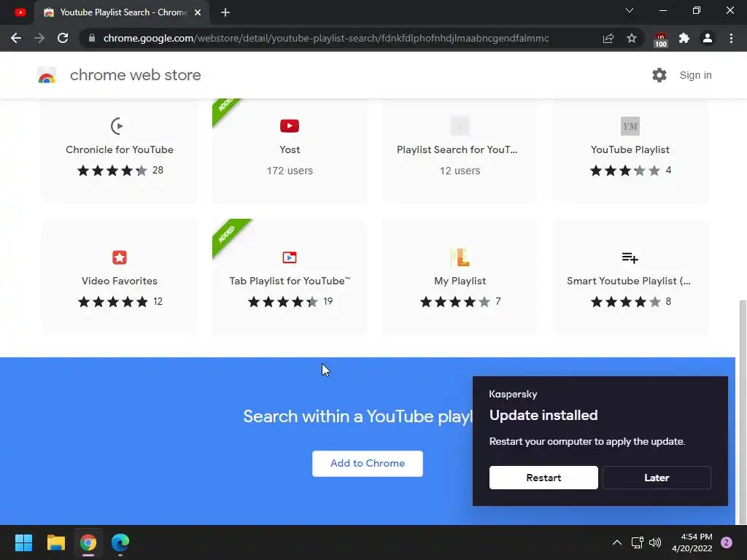The width and height of the screenshot is (747, 560).
Task: Click '172 users' under Yost
Action: coord(290,171)
